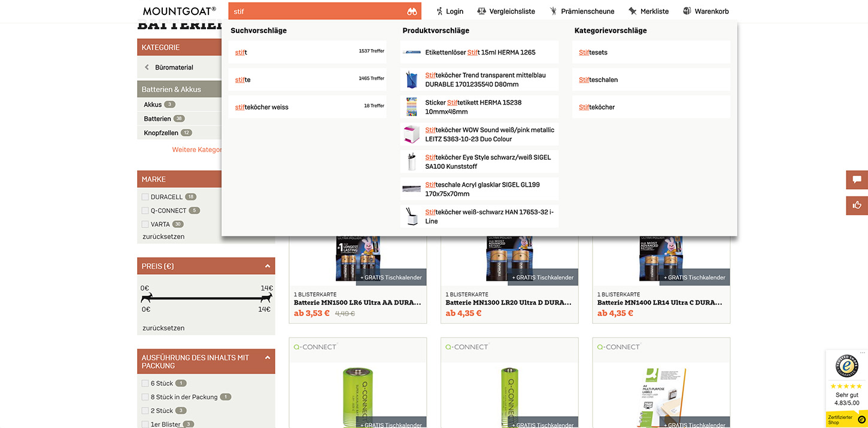Collapse the Ausführung des Inhalts filter panel
The image size is (868, 428).
(x=267, y=357)
